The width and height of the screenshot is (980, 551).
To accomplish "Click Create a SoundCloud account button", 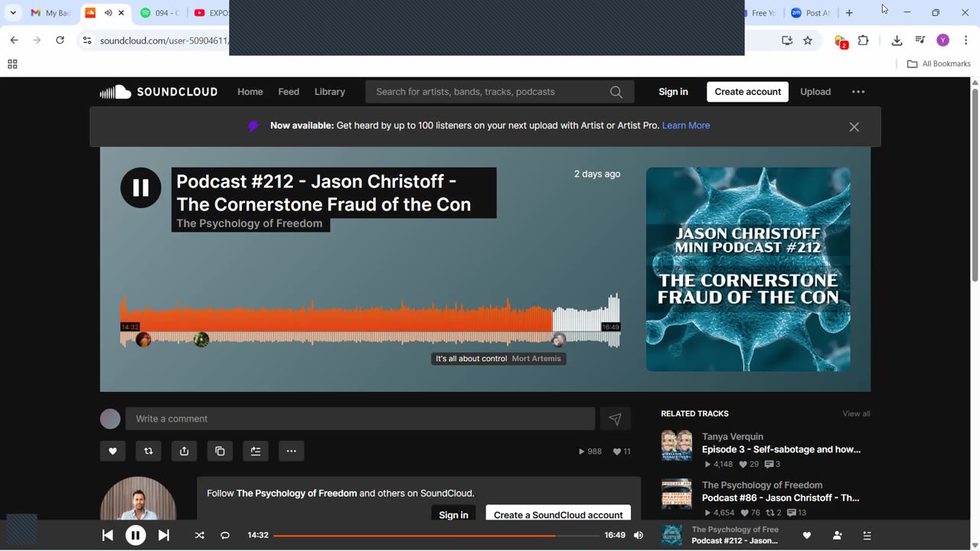I will point(558,515).
